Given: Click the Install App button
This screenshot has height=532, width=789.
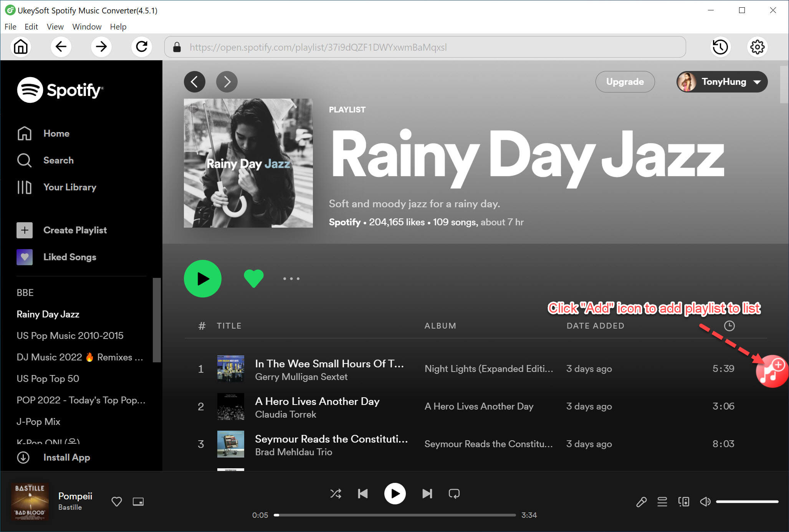Looking at the screenshot, I should [66, 457].
